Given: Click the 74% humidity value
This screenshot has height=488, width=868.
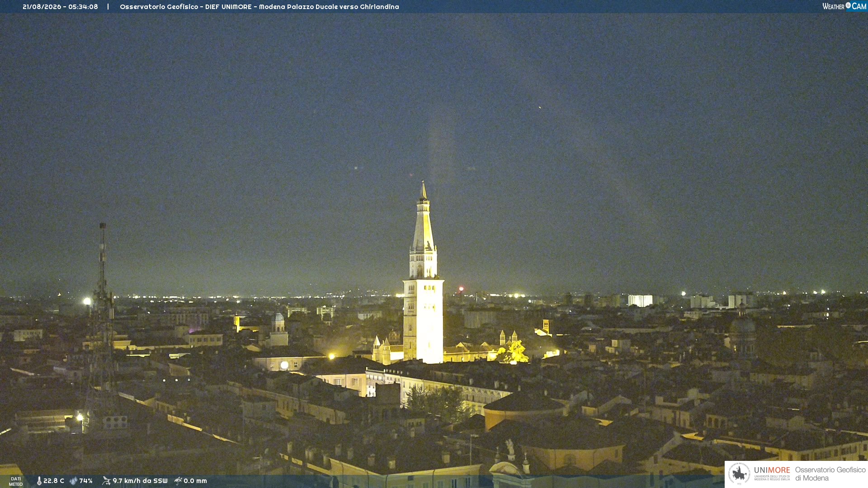Looking at the screenshot, I should [x=86, y=481].
